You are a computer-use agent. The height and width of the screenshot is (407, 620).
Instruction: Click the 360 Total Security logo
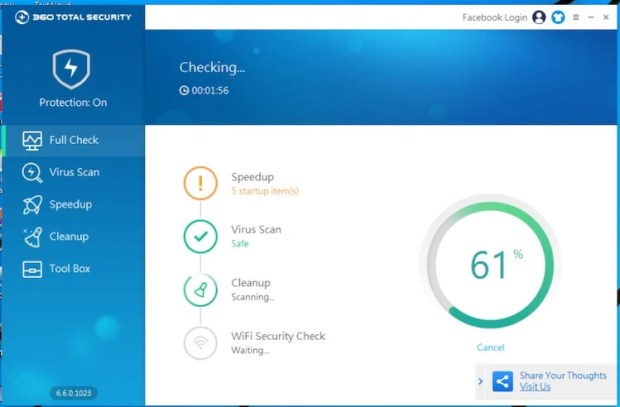tap(73, 17)
